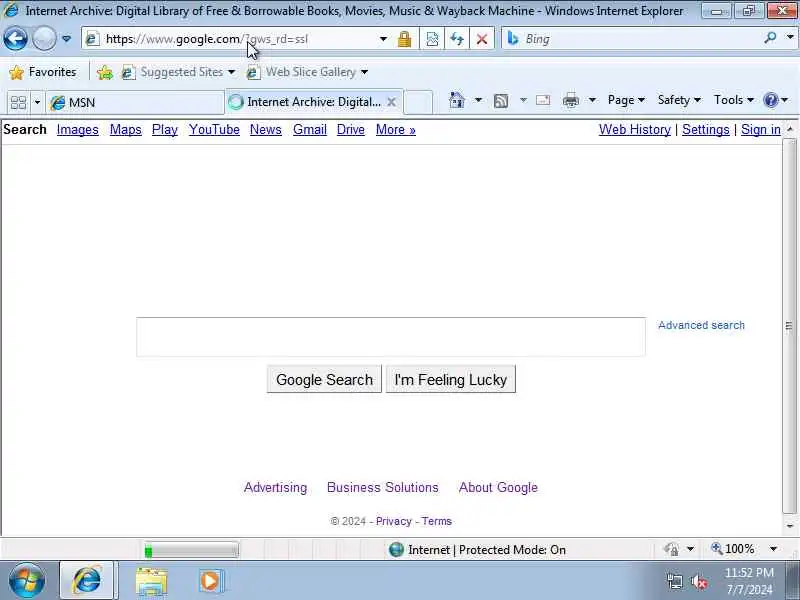The image size is (800, 600).
Task: Open the Web Slice Gallery dropdown
Action: [x=307, y=72]
